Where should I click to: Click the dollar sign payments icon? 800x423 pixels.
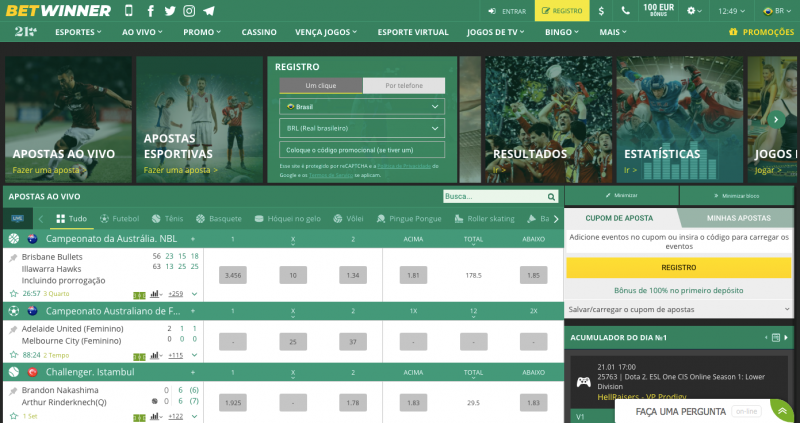pyautogui.click(x=602, y=11)
